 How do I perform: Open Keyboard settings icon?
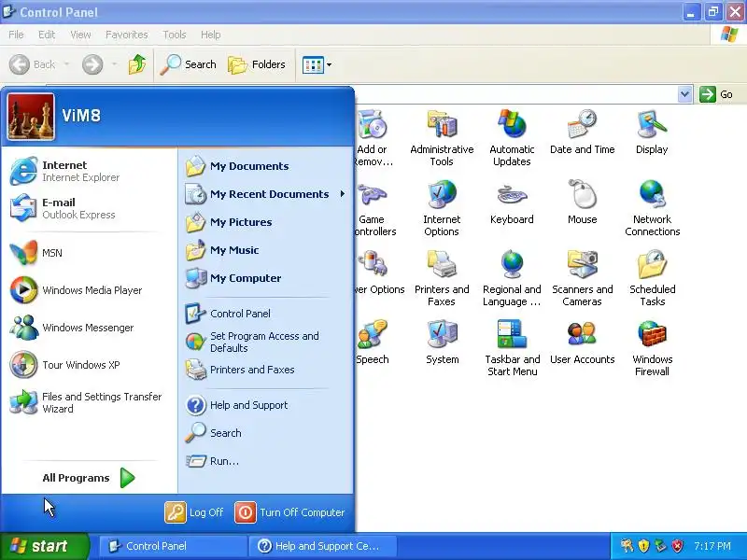click(x=512, y=203)
